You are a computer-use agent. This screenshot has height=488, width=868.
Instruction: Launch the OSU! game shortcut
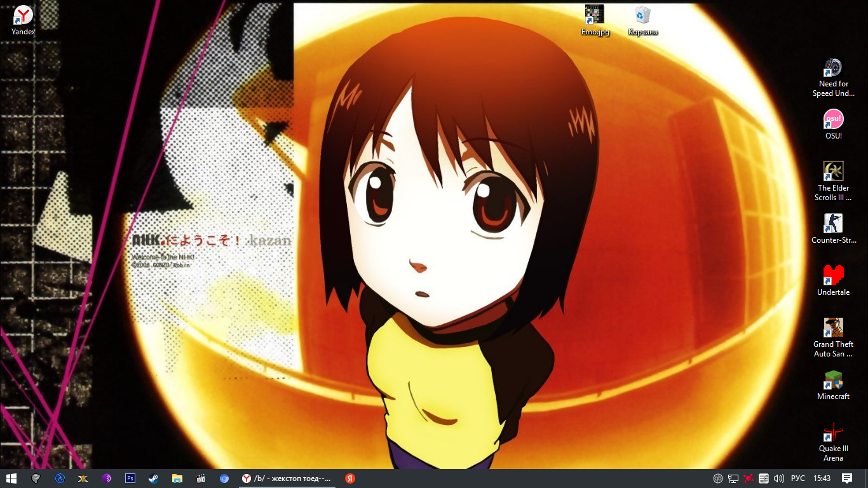pyautogui.click(x=833, y=125)
